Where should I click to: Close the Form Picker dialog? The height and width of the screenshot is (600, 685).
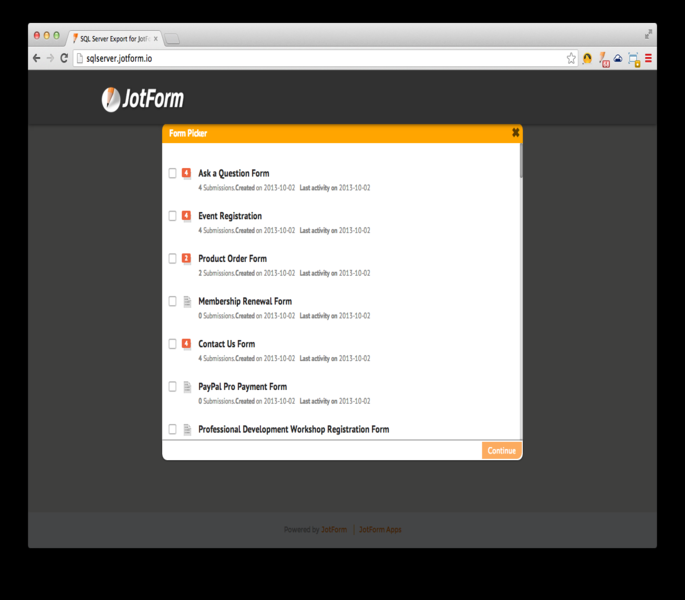click(515, 133)
